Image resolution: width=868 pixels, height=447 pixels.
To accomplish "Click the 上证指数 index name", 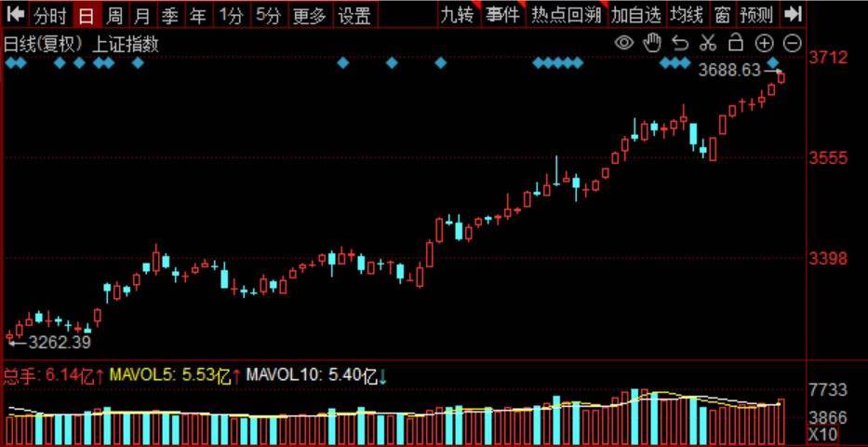I will pyautogui.click(x=127, y=45).
